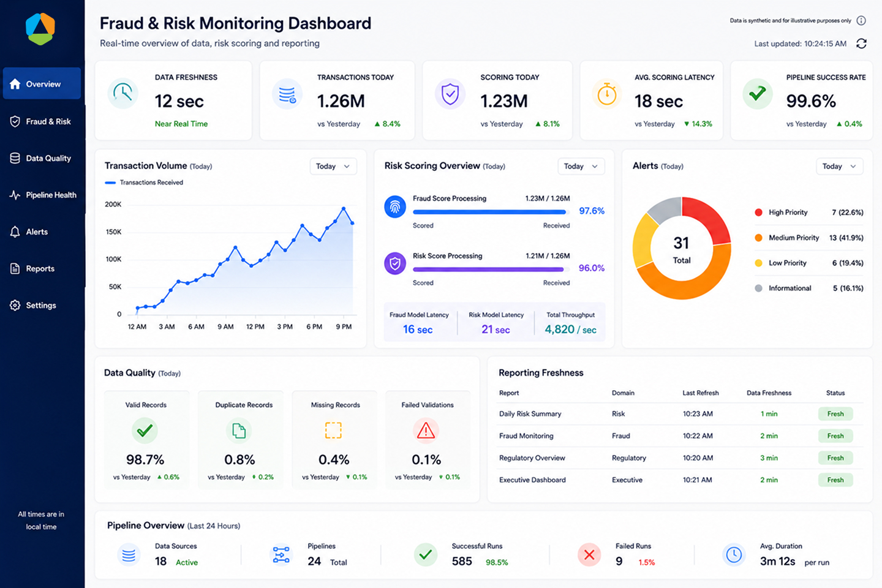Click the Transactions Today database icon
Viewport: 882px width, 588px height.
tap(287, 94)
